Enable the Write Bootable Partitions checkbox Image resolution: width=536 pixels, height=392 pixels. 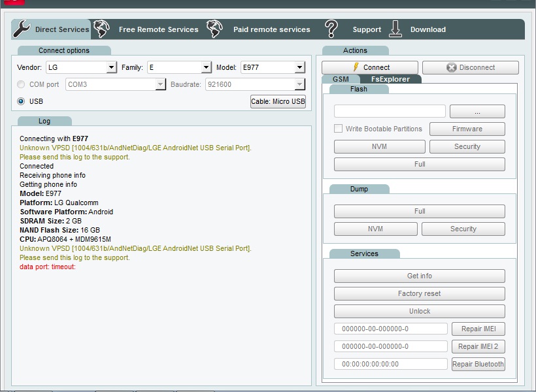(338, 129)
